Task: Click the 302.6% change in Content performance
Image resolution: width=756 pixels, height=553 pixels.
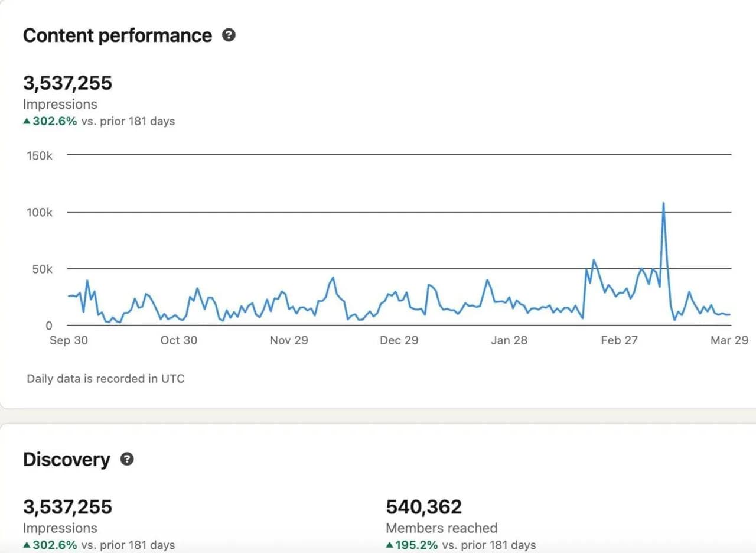Action: pyautogui.click(x=56, y=121)
